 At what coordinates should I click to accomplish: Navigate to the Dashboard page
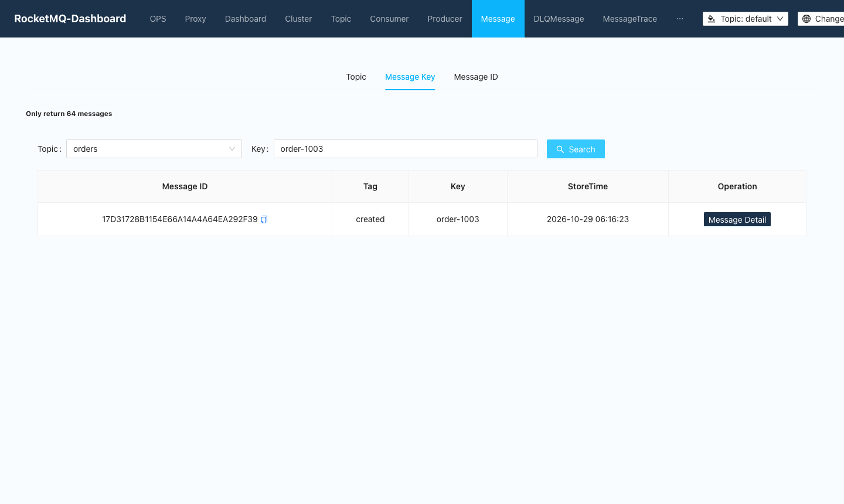pos(246,19)
